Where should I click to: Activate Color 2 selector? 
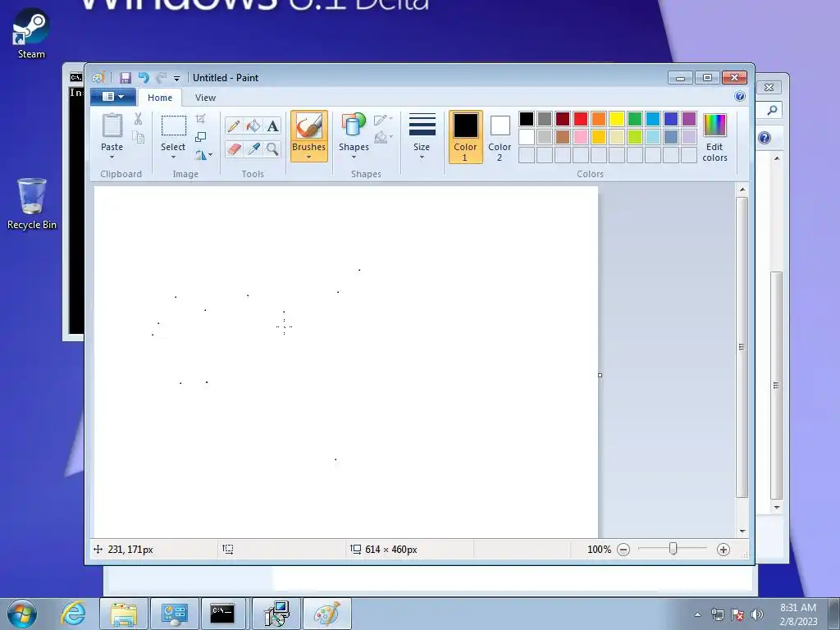(500, 137)
